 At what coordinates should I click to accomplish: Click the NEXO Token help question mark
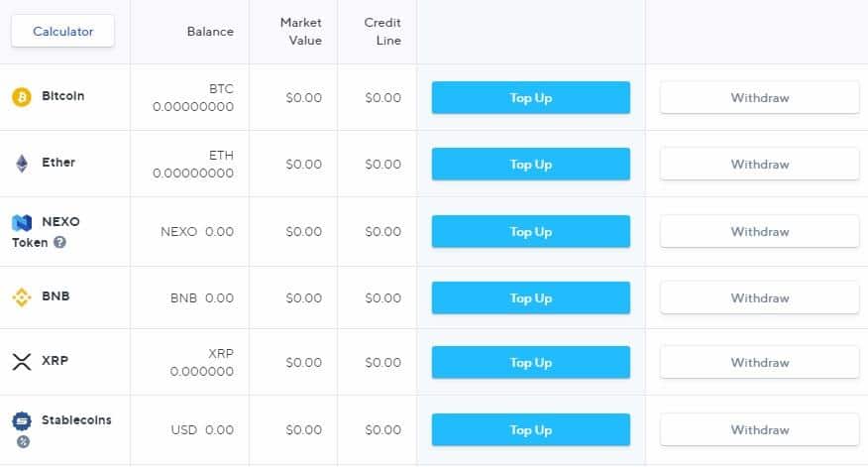(59, 242)
